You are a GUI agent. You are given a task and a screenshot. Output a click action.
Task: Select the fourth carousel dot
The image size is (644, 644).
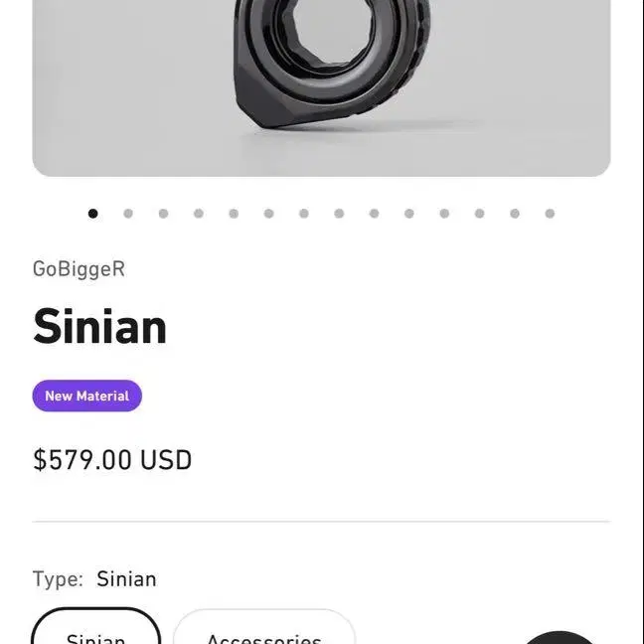(199, 214)
